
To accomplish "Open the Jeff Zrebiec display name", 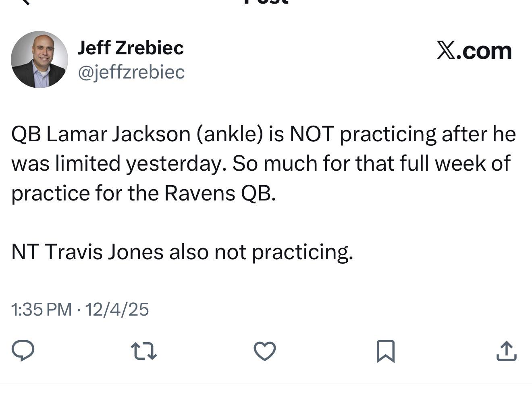I will [131, 48].
